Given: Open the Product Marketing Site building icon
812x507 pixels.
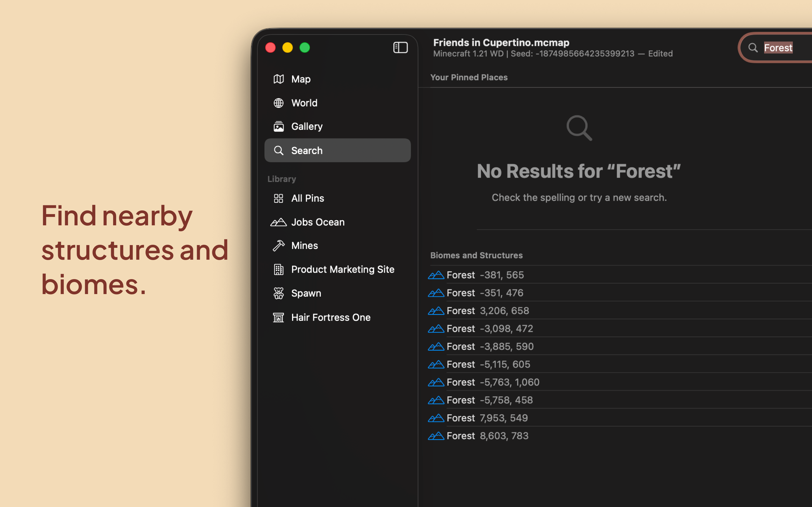Looking at the screenshot, I should (279, 270).
